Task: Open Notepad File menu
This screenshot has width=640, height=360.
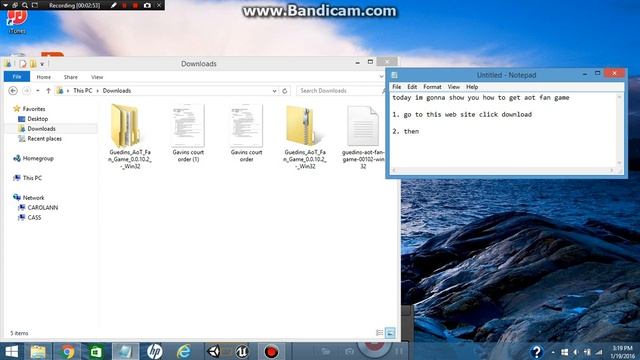Action: coord(396,87)
